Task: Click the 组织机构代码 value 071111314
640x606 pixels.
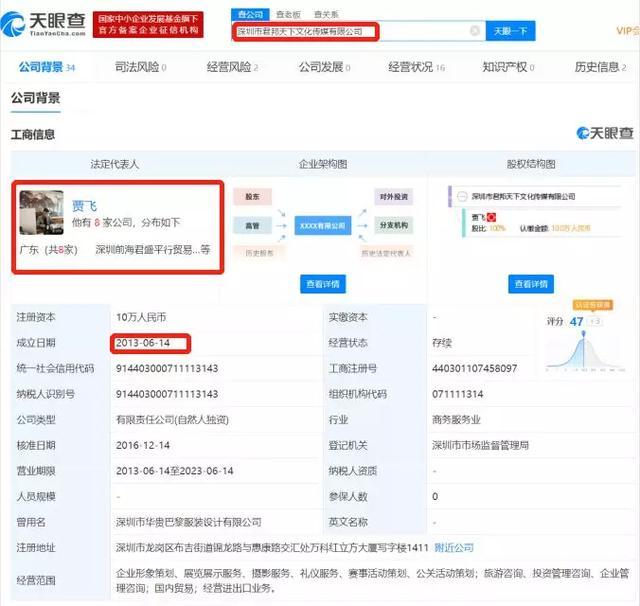Action: pos(457,394)
